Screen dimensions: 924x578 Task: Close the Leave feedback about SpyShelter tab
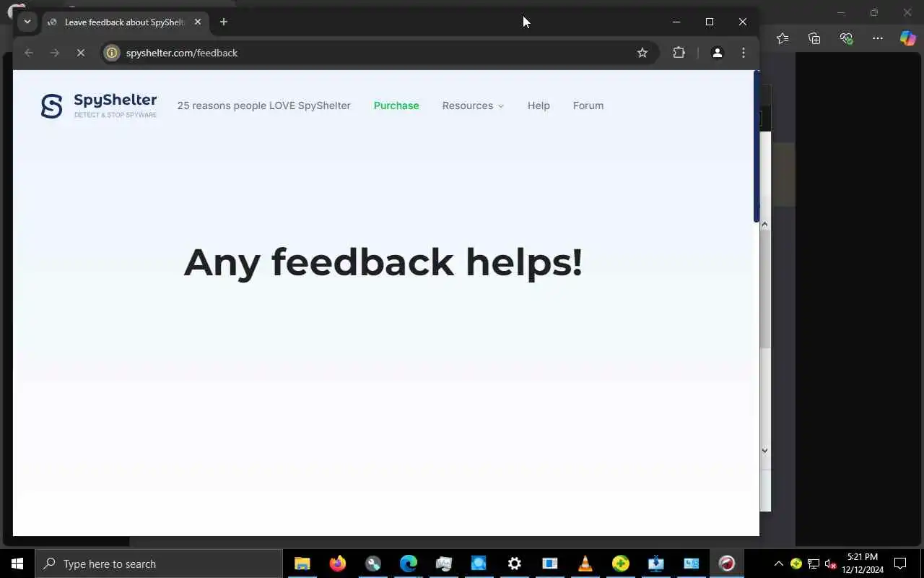pos(198,22)
